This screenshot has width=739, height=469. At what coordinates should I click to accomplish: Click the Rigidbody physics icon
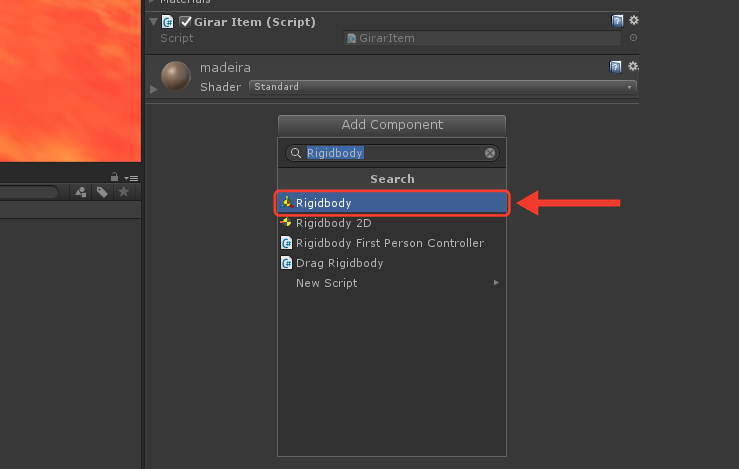[287, 203]
